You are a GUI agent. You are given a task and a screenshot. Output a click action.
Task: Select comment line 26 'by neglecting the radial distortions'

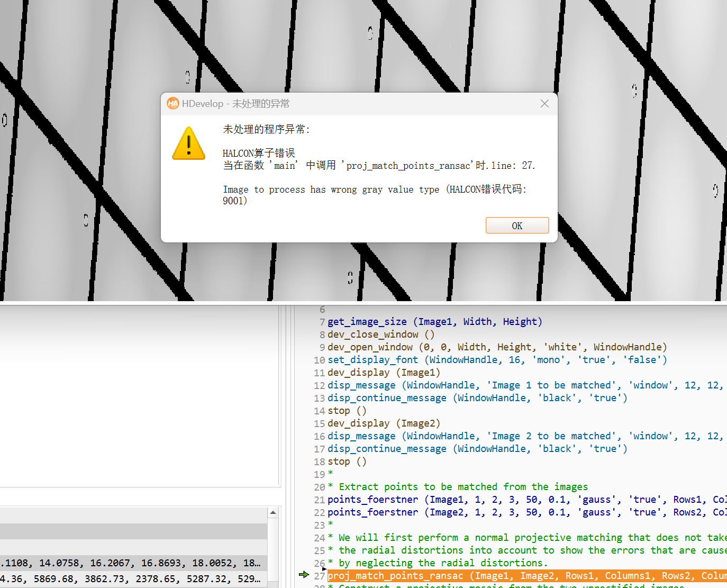438,563
